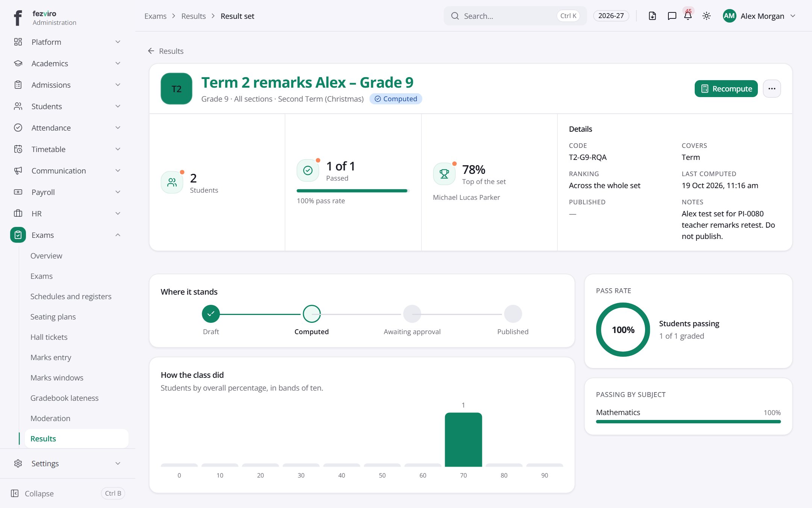Image resolution: width=812 pixels, height=508 pixels.
Task: Click the 2026-27 academic year pill
Action: point(611,16)
